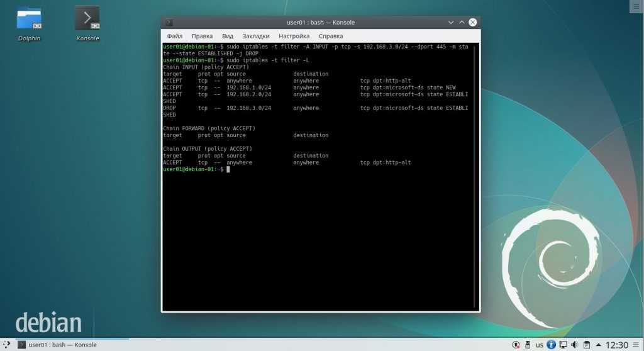Open the clipboard tray icon
Image resolution: width=644 pixels, height=351 pixels.
(x=586, y=345)
